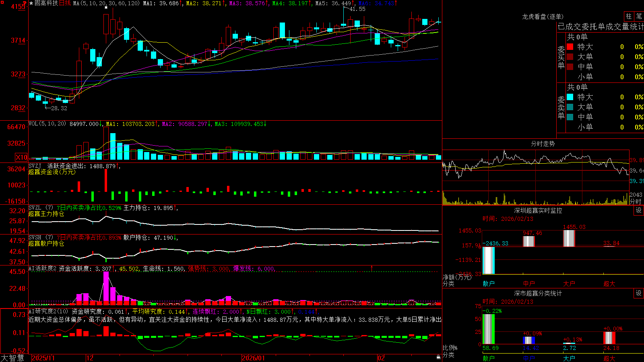Click 散户 label in 实时监控 chart
644x362 pixels.
pos(489,284)
